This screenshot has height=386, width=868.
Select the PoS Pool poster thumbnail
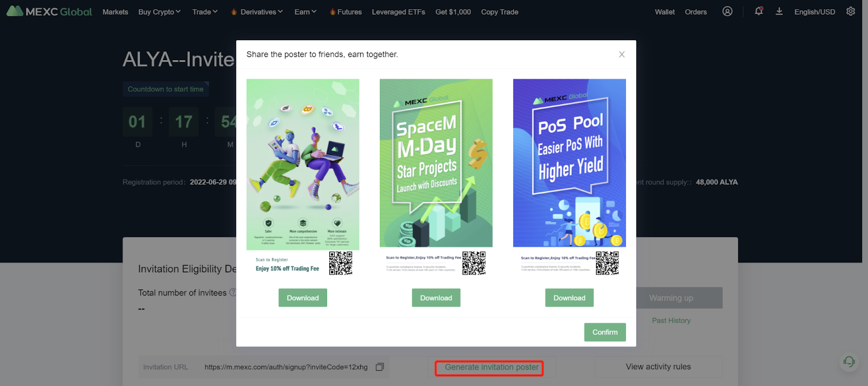click(x=570, y=177)
